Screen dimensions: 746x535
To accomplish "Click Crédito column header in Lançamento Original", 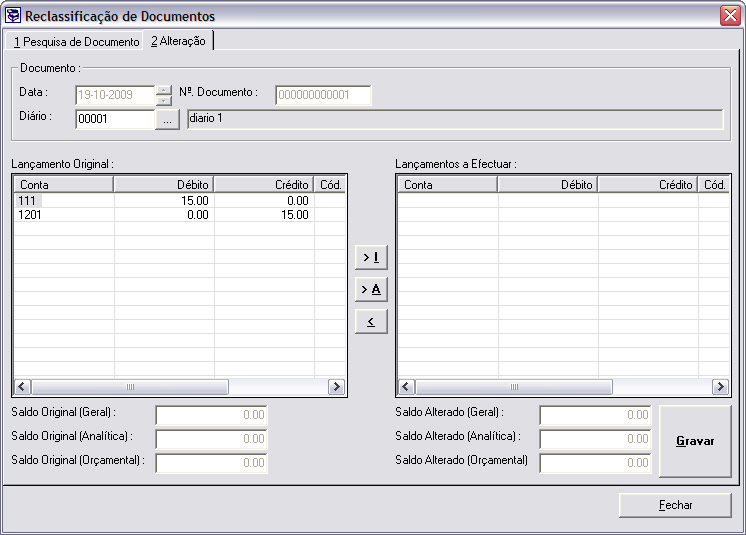I will [x=264, y=185].
